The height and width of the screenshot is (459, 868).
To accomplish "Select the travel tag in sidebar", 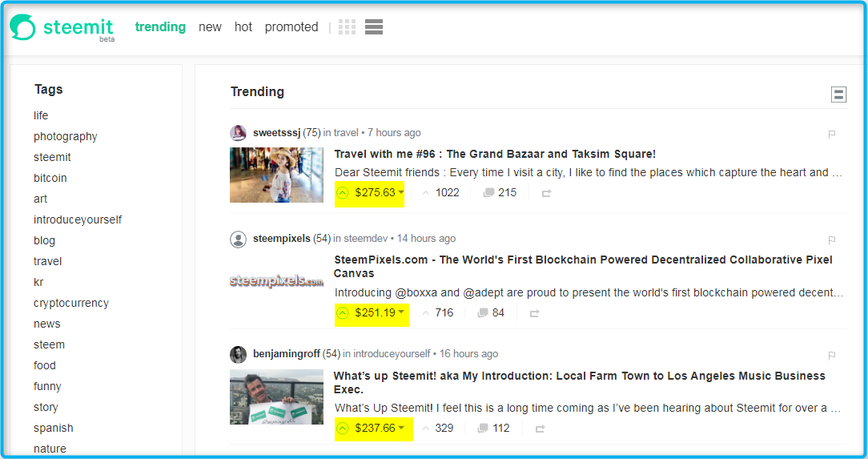I will pos(47,261).
